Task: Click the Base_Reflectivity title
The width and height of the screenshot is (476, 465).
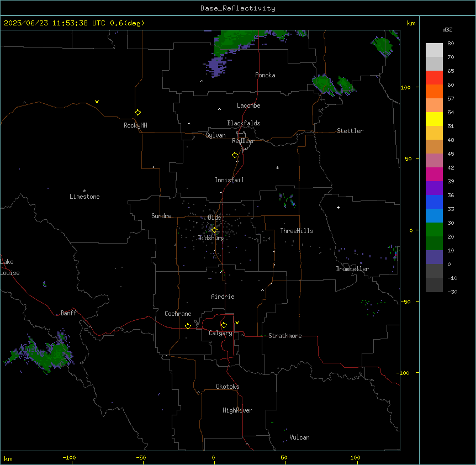Action: pyautogui.click(x=238, y=8)
